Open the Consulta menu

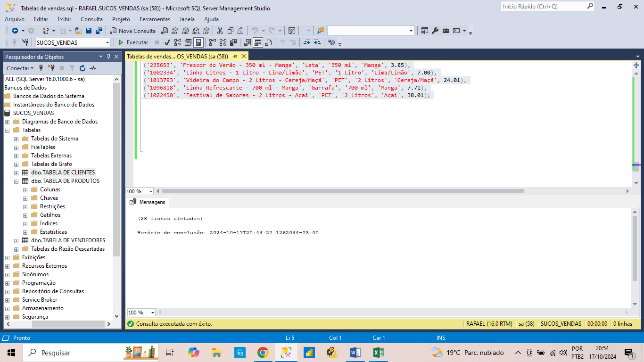click(91, 19)
